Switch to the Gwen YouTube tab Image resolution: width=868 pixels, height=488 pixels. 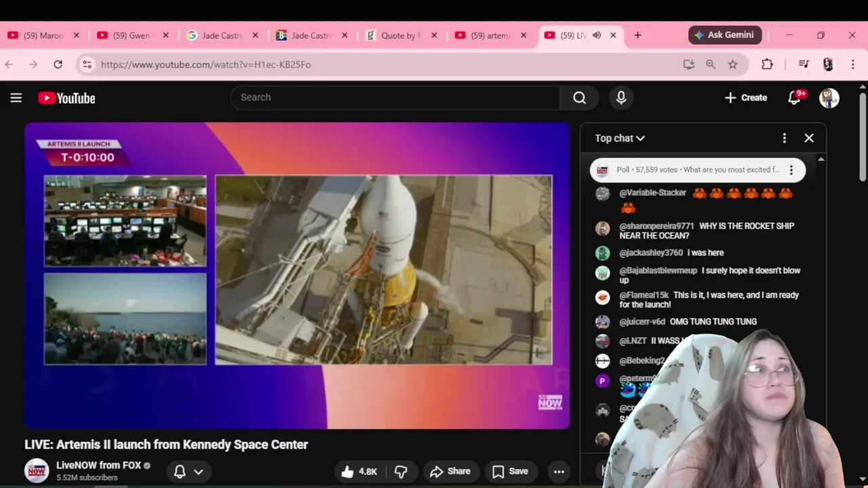132,35
